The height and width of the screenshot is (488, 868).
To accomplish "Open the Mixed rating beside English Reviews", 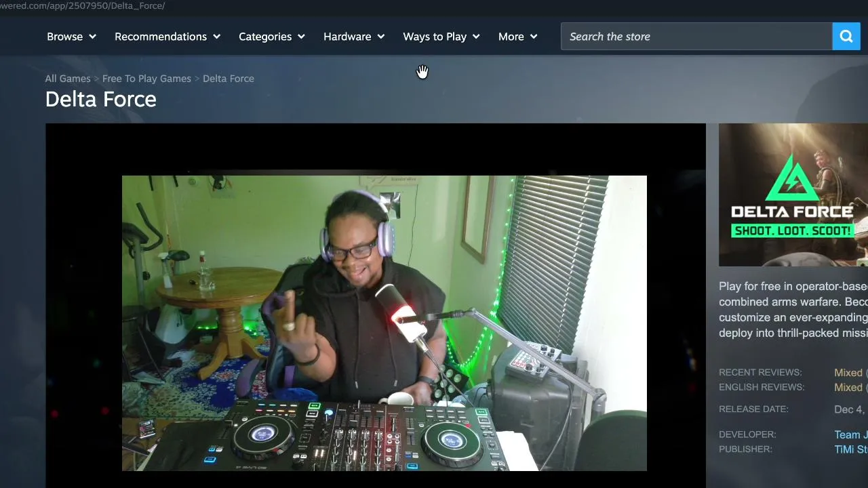I will [x=848, y=388].
